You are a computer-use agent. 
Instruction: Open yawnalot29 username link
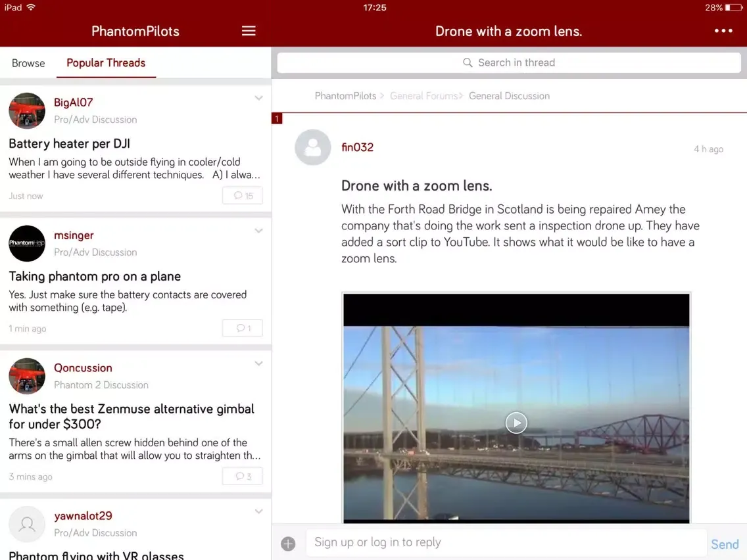click(x=83, y=516)
